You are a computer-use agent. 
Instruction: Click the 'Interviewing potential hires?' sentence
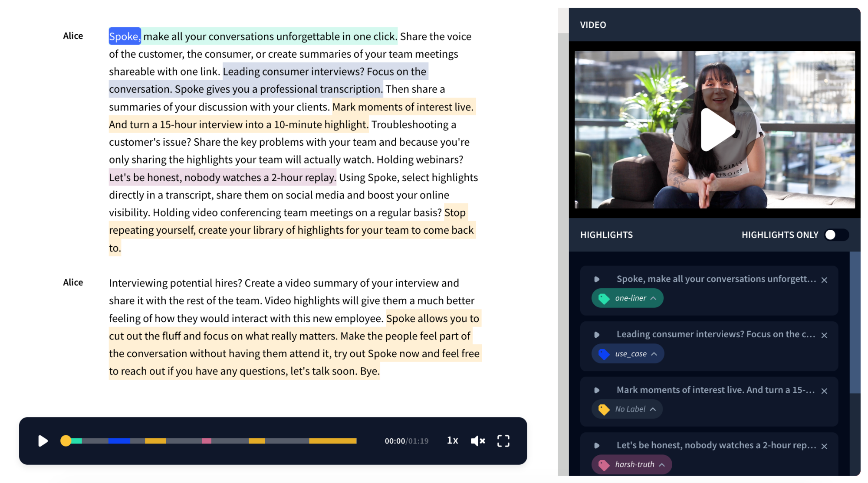pyautogui.click(x=175, y=283)
